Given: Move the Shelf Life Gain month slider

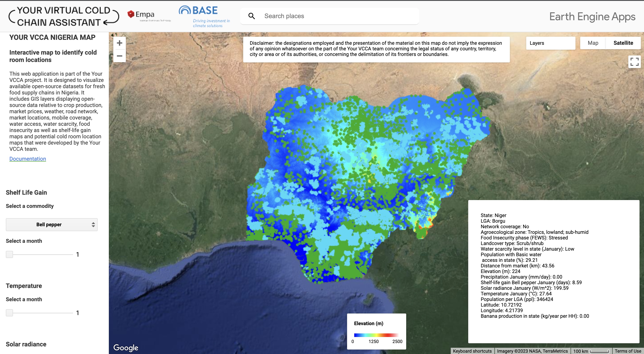Looking at the screenshot, I should [x=9, y=254].
